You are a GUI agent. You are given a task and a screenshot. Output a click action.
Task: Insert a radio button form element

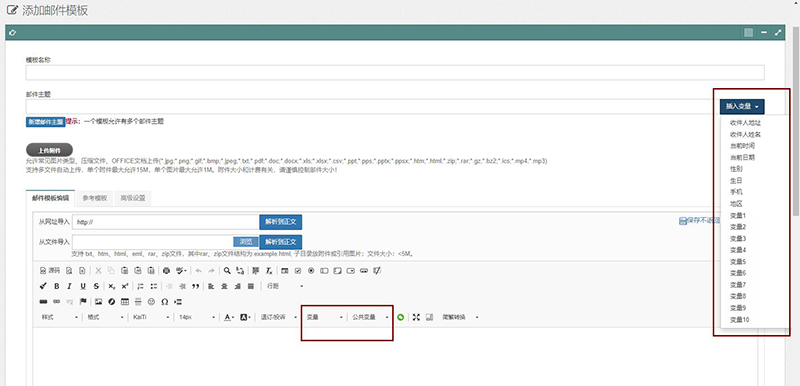coord(311,271)
